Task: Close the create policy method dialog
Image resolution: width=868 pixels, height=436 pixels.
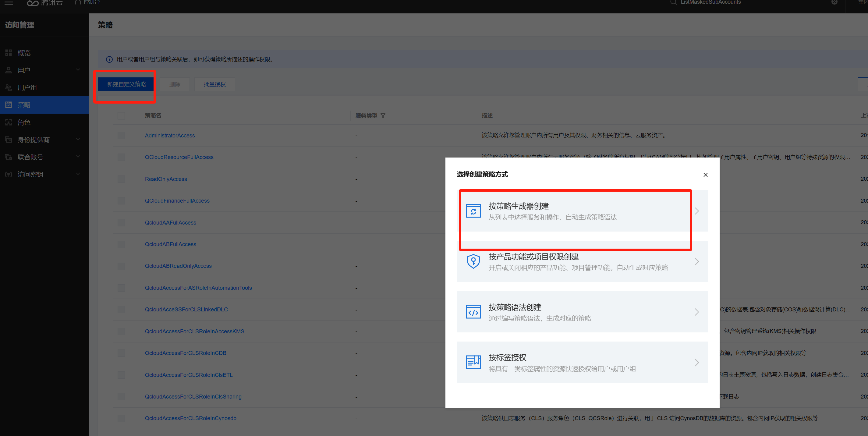Action: pos(705,175)
